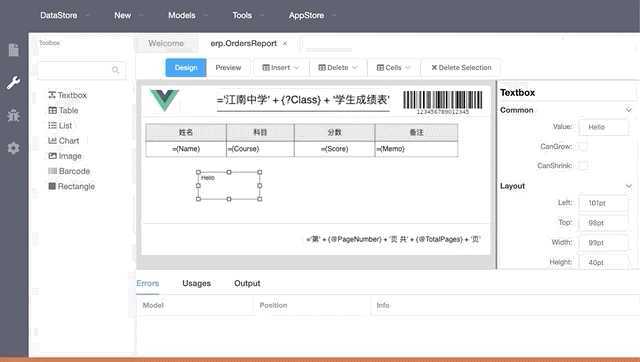Select the =(Memo) table cell
Screen dimensions: 640x362
click(416, 149)
